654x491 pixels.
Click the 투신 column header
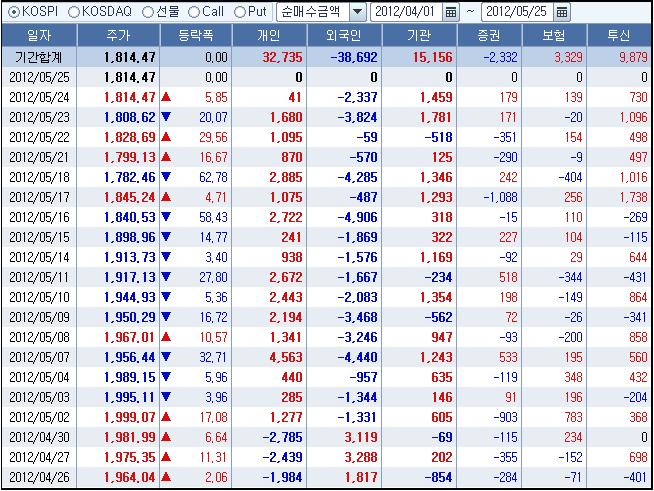(x=619, y=35)
